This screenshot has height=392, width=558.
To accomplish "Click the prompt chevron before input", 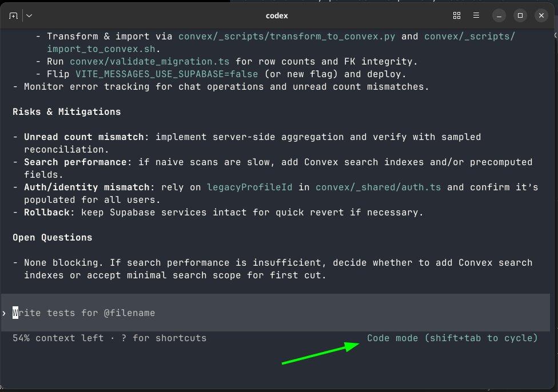I will click(x=5, y=313).
